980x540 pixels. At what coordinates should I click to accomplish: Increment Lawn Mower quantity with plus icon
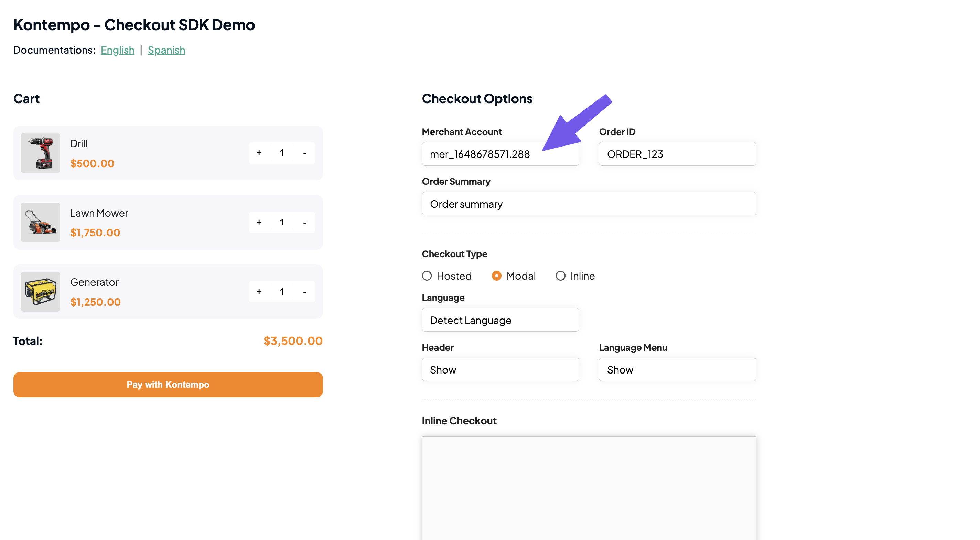click(x=259, y=222)
